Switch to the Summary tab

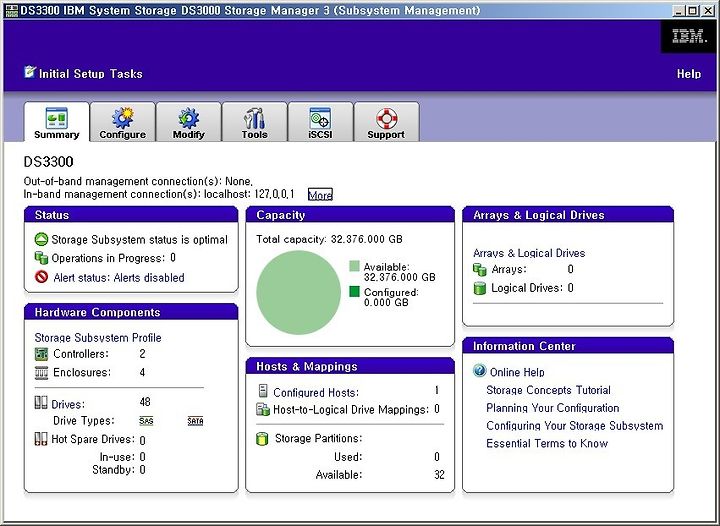pos(56,122)
